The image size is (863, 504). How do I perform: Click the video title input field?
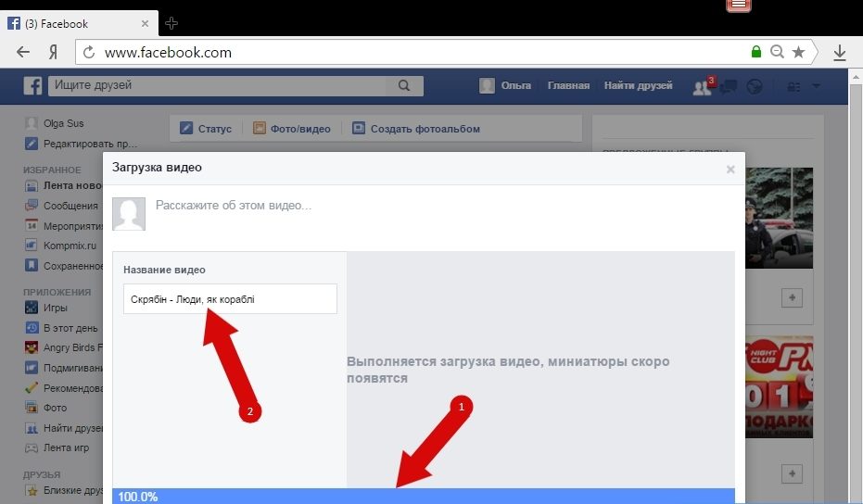230,299
